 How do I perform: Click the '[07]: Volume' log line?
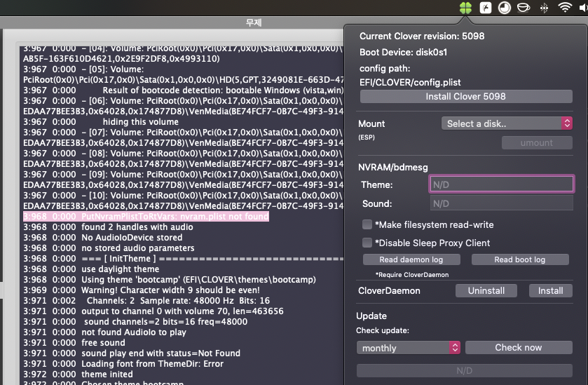click(x=183, y=133)
